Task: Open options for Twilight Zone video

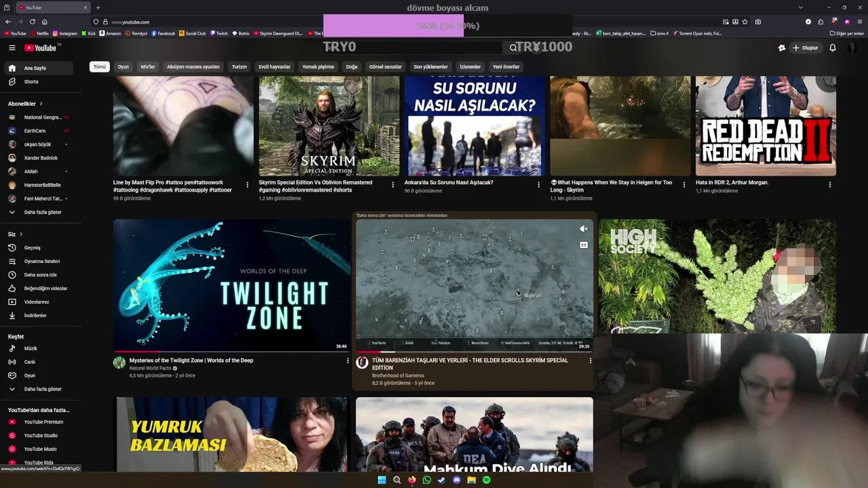Action: tap(348, 361)
